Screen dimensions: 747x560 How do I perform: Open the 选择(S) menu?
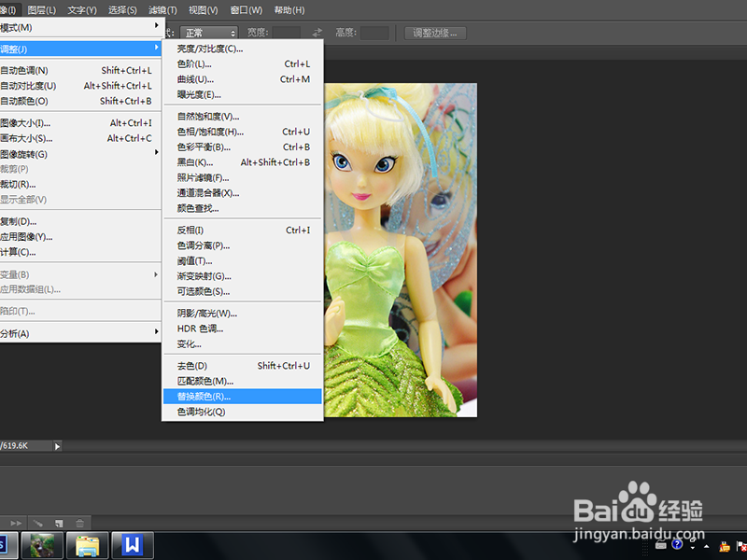(122, 9)
